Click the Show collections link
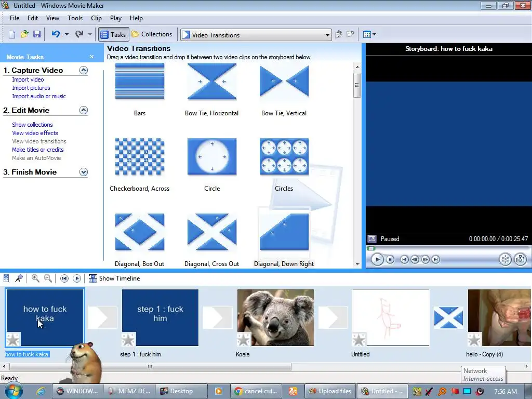The width and height of the screenshot is (532, 399). 32,125
